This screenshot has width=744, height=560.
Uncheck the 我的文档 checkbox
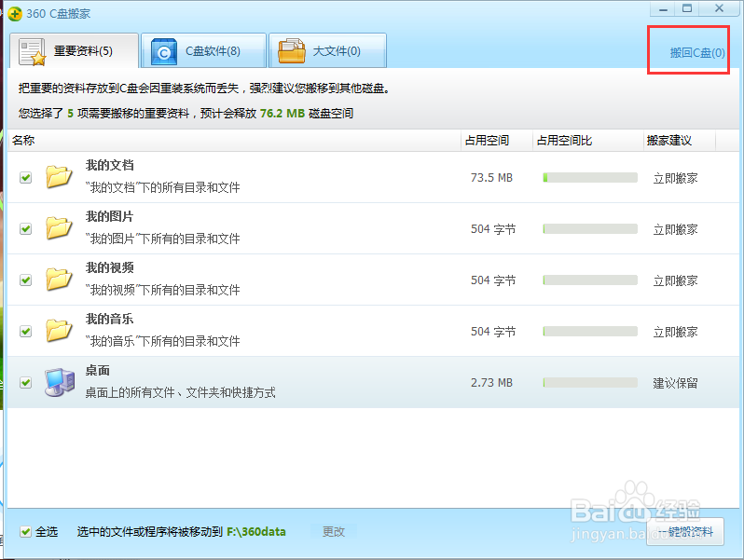coord(25,178)
